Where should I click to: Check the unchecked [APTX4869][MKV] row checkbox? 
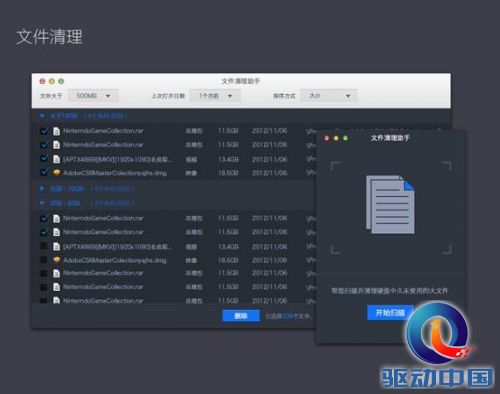point(44,246)
